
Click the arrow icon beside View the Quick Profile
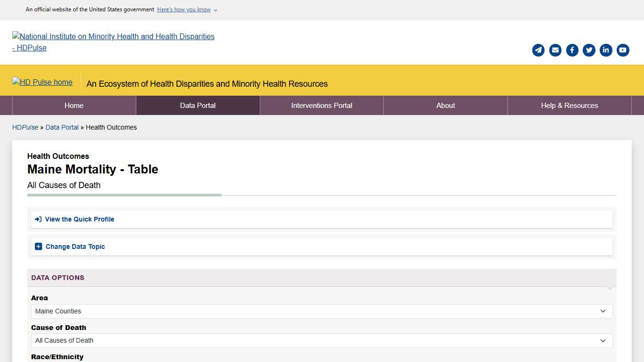(x=38, y=219)
